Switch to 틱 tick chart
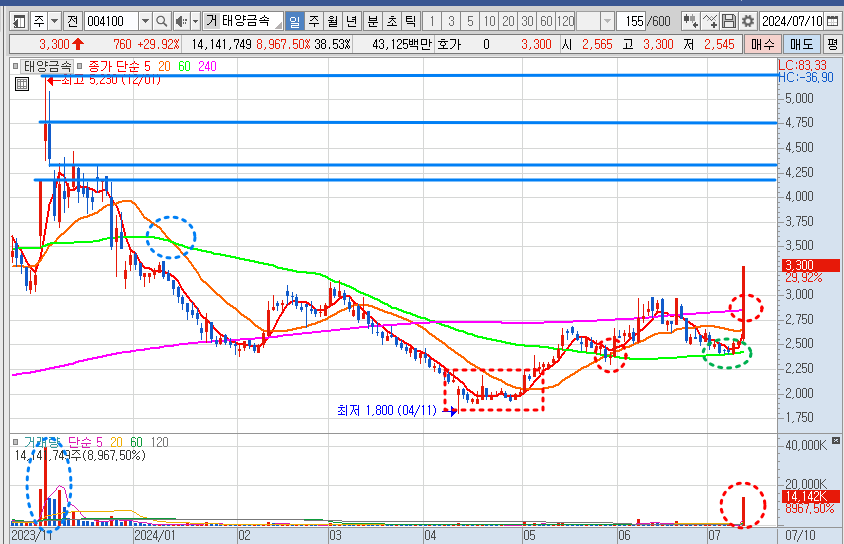 [x=410, y=22]
